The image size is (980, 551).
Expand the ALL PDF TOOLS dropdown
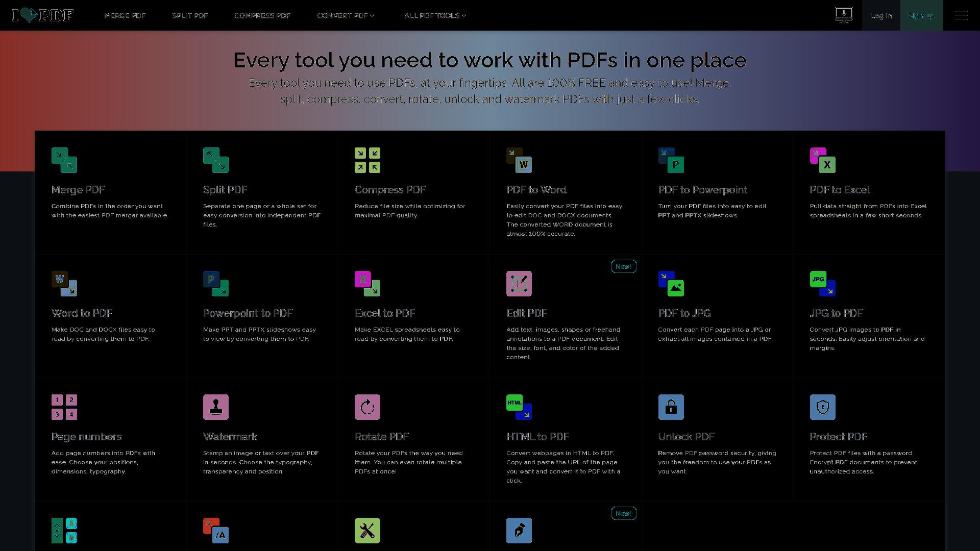pos(435,16)
